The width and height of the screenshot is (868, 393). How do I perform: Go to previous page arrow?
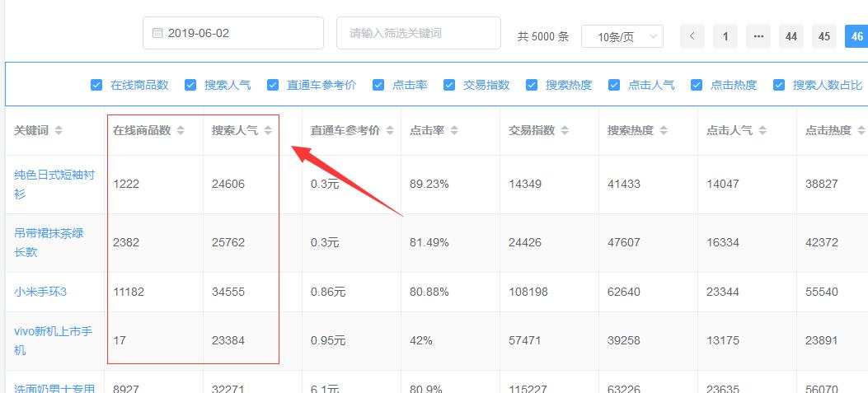[x=692, y=36]
